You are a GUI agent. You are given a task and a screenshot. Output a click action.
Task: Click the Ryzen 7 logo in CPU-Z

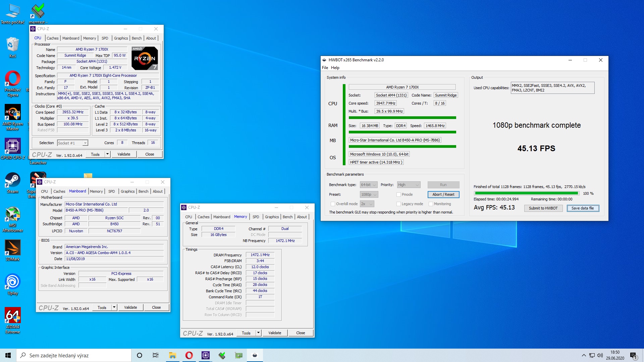tap(145, 58)
